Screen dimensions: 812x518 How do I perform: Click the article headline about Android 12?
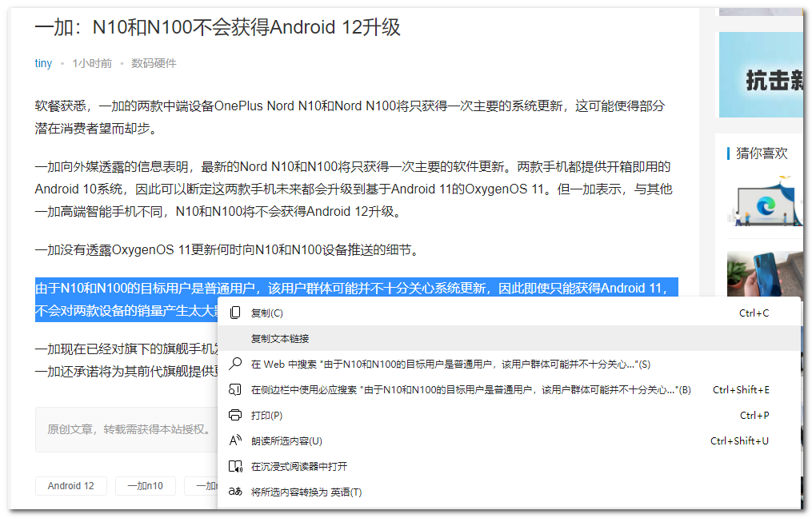coord(217,26)
